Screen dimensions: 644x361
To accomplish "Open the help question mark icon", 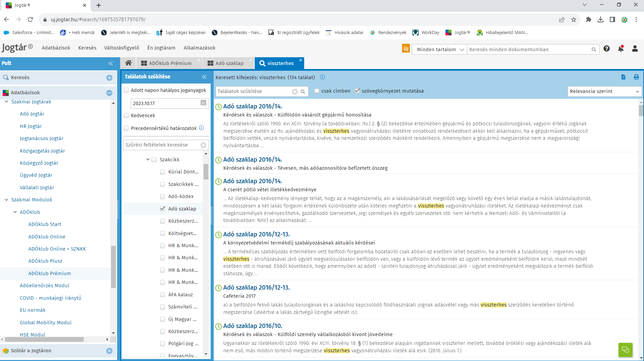I will [x=607, y=49].
